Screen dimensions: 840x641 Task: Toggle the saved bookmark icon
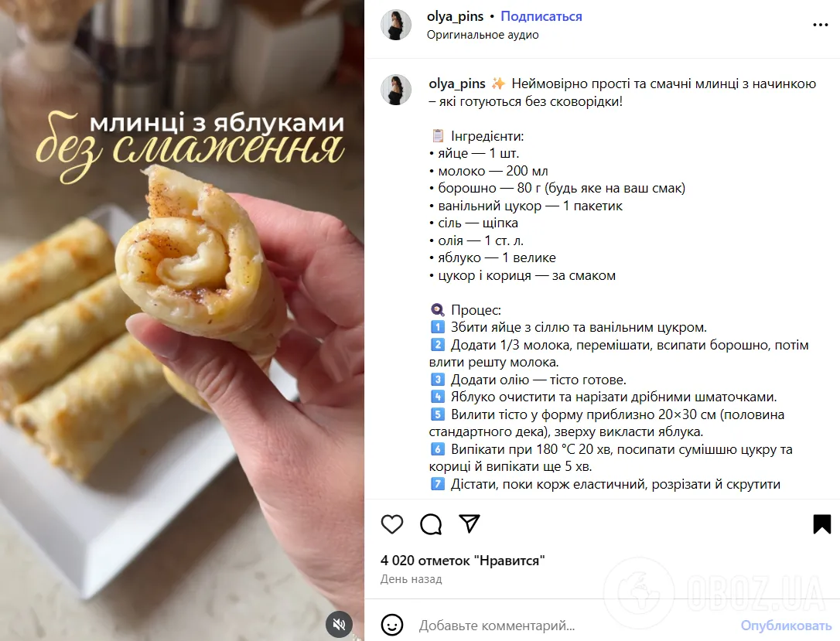click(821, 524)
